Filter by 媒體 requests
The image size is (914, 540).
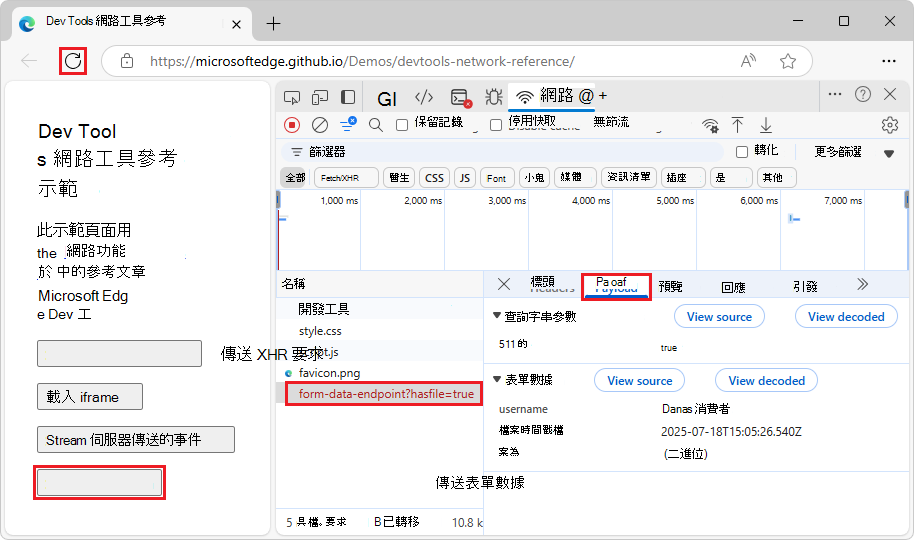575,177
